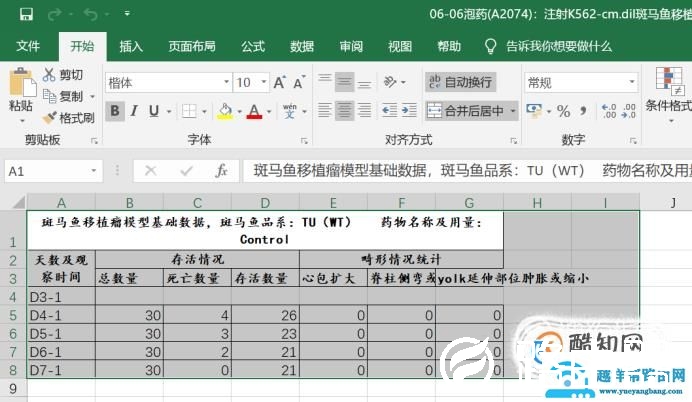692x402 pixels.
Task: Open number format dropdown 常规
Action: pos(632,82)
